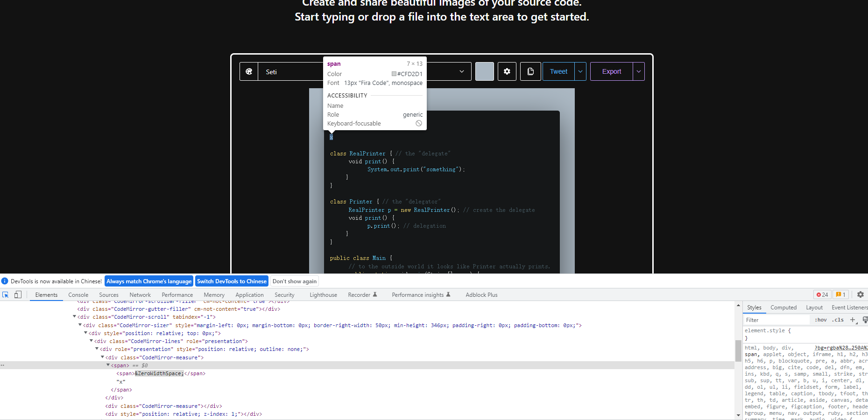Open the language dropdown chevron

[462, 71]
